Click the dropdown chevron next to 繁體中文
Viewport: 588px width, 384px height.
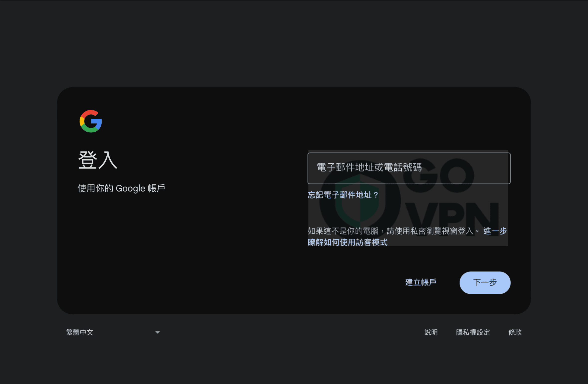[x=157, y=332]
